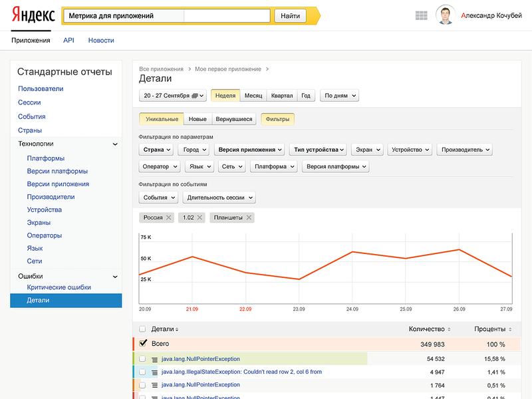Tick checkbox for the 54 532 NullPointerException row

pos(142,359)
